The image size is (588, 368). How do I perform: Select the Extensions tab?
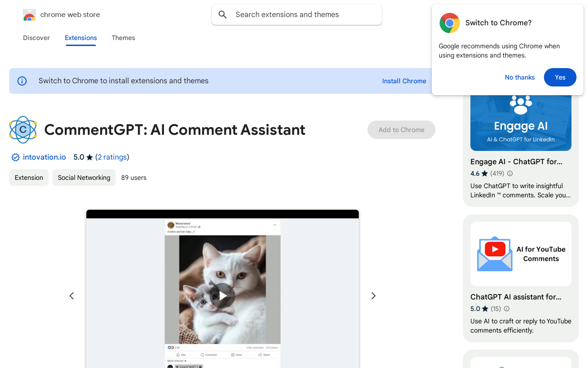point(81,38)
